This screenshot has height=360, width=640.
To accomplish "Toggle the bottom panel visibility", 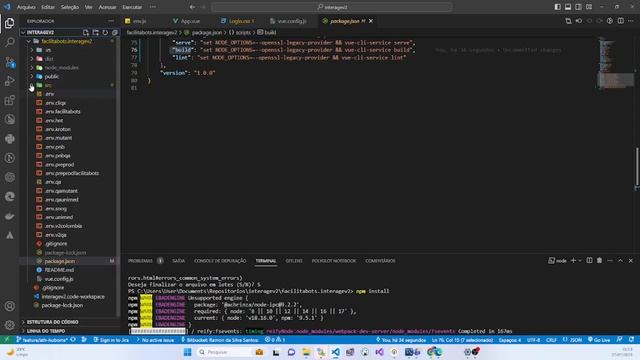I will tap(568, 7).
